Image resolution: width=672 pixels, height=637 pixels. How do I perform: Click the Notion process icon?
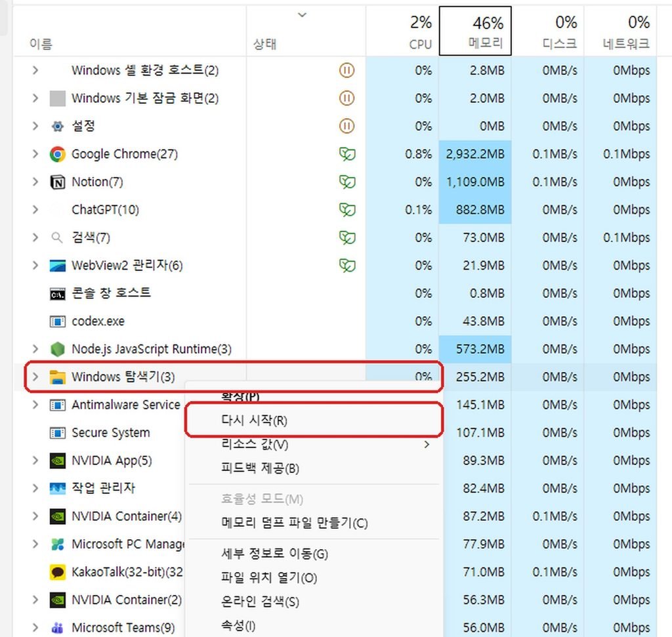pyautogui.click(x=58, y=182)
